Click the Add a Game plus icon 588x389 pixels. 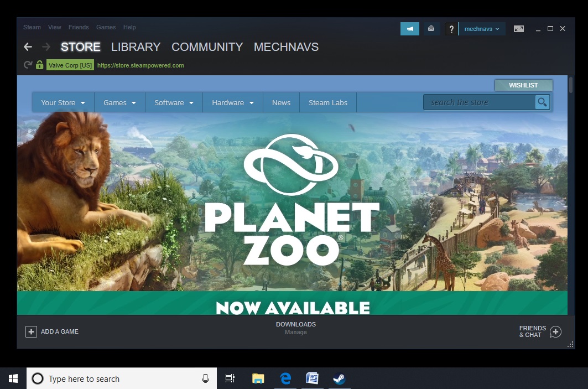(x=31, y=331)
